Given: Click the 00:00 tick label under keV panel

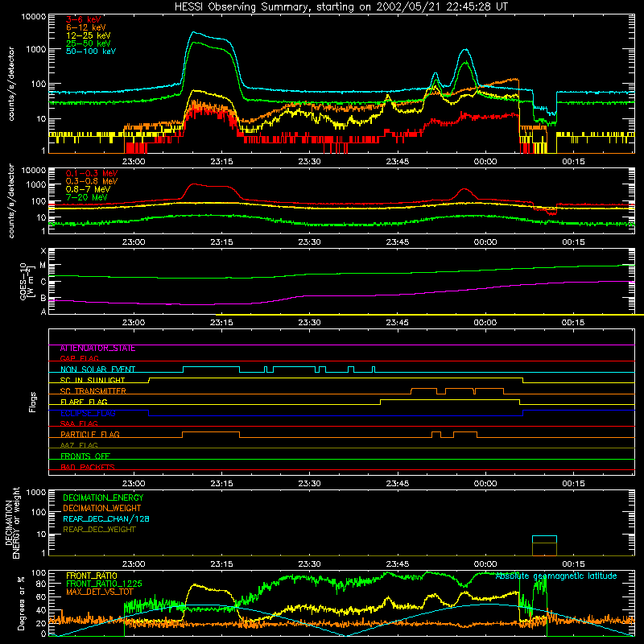Looking at the screenshot, I should pyautogui.click(x=485, y=162).
